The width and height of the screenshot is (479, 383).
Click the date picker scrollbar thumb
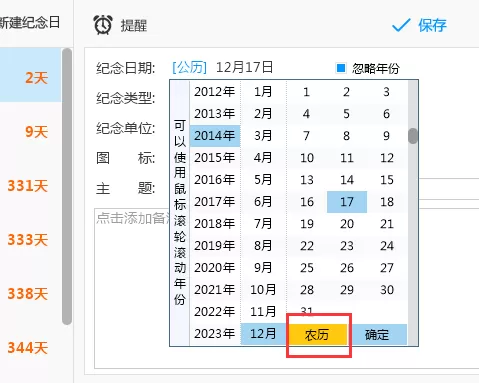coord(413,136)
